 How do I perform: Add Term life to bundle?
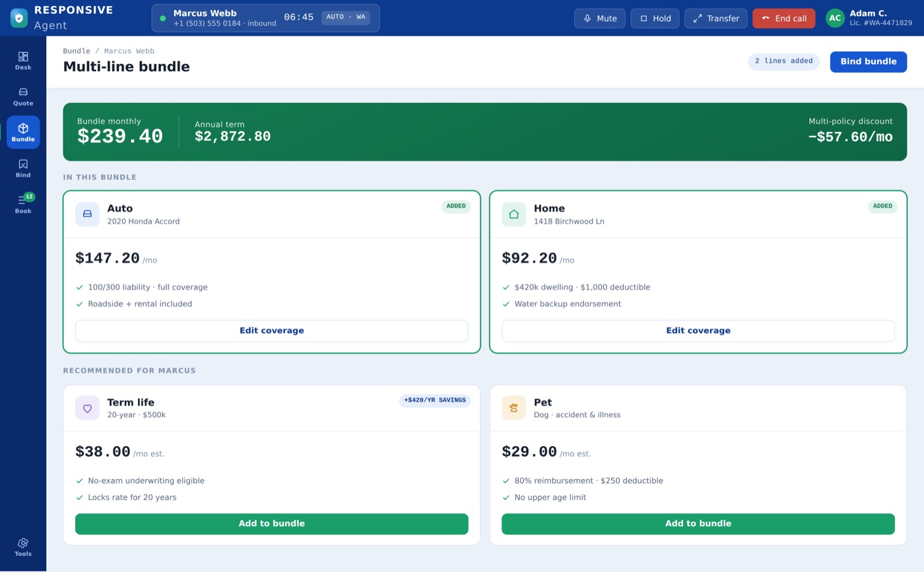(x=271, y=524)
